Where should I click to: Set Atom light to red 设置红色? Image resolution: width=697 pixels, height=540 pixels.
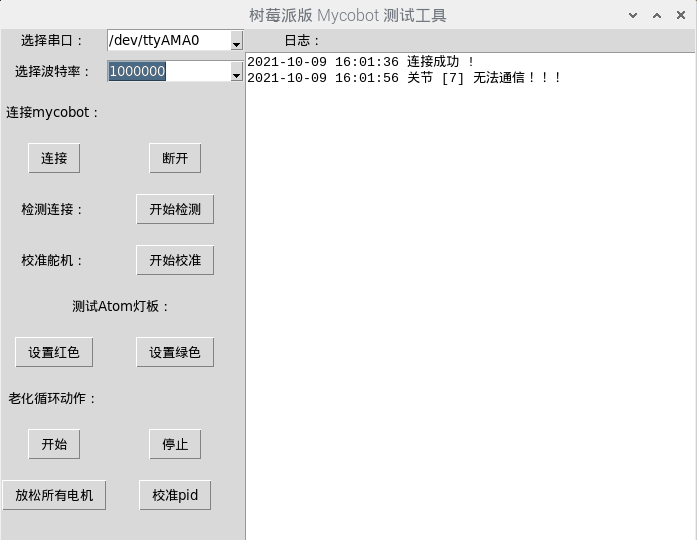tap(54, 352)
